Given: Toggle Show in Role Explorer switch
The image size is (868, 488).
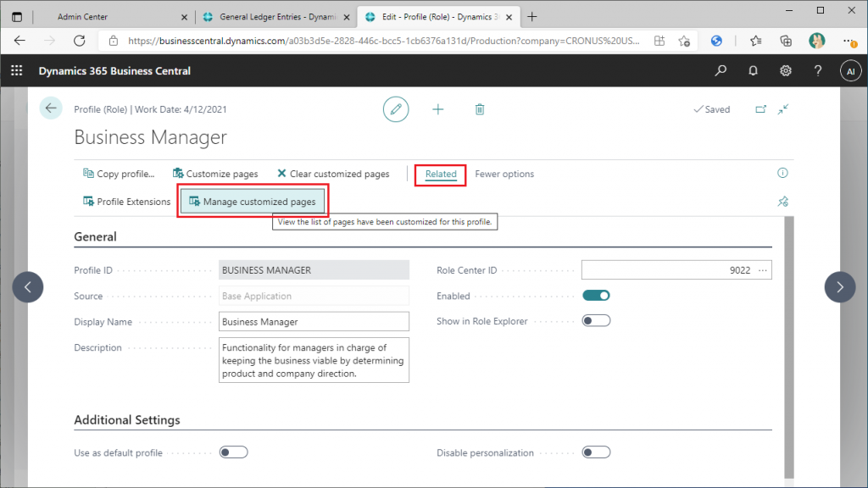Looking at the screenshot, I should [x=596, y=321].
